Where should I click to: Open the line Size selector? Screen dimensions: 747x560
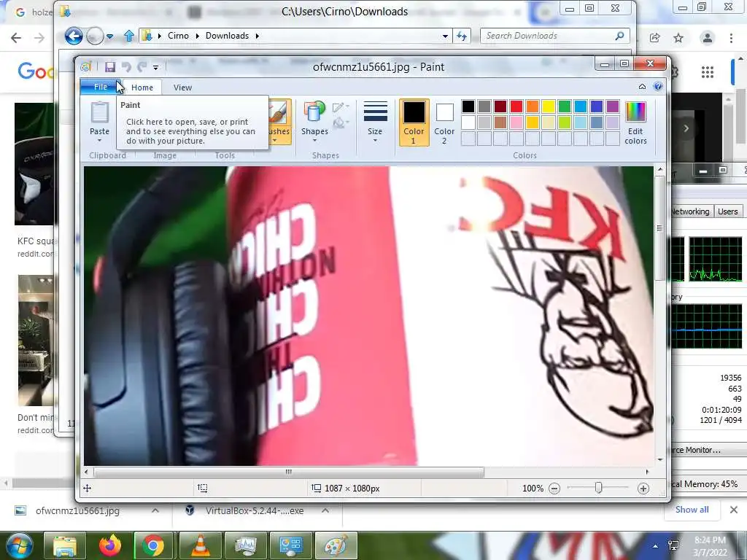pyautogui.click(x=375, y=122)
